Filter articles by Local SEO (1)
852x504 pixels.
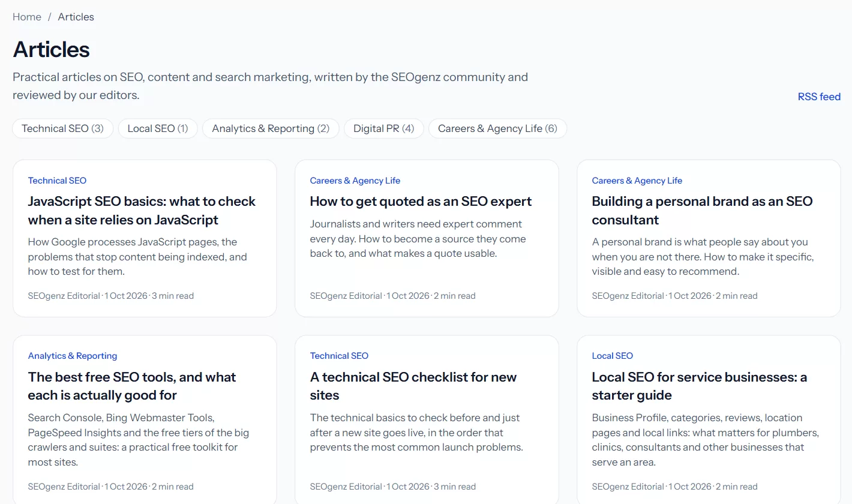158,128
